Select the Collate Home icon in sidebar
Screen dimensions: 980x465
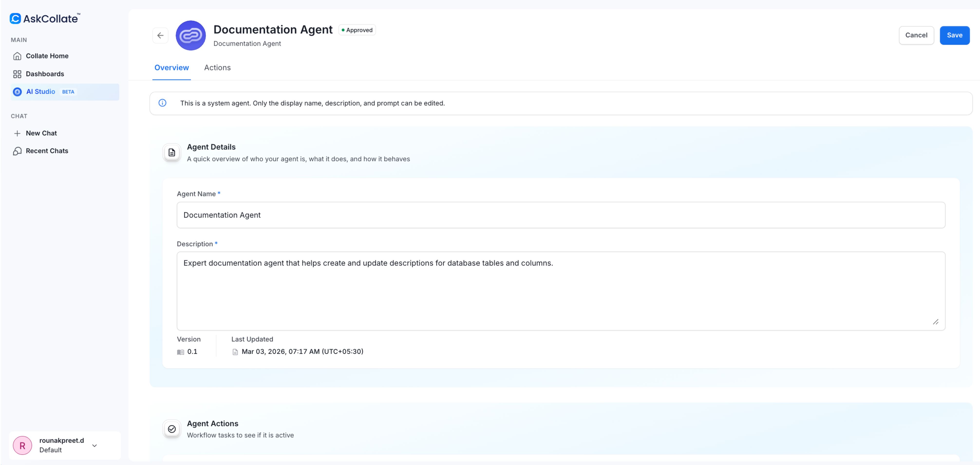coord(18,56)
